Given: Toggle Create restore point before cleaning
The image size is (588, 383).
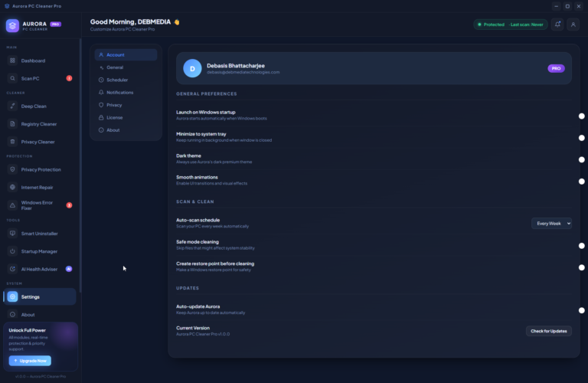Looking at the screenshot, I should (x=581, y=267).
